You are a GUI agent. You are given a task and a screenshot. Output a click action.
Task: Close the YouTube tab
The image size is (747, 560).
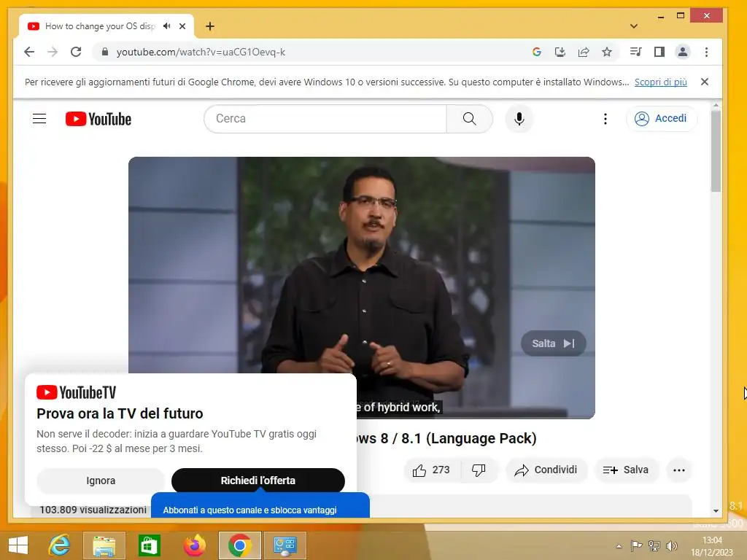pyautogui.click(x=182, y=26)
